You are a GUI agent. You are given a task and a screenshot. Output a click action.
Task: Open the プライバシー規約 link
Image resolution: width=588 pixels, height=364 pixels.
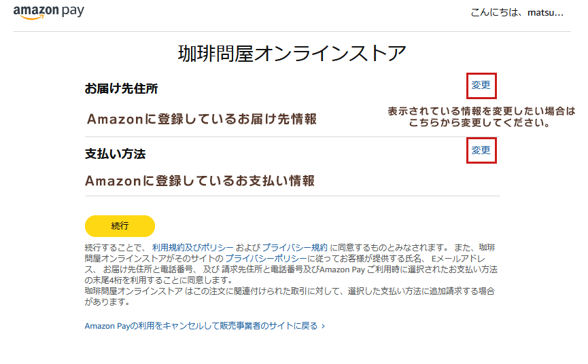(x=294, y=247)
